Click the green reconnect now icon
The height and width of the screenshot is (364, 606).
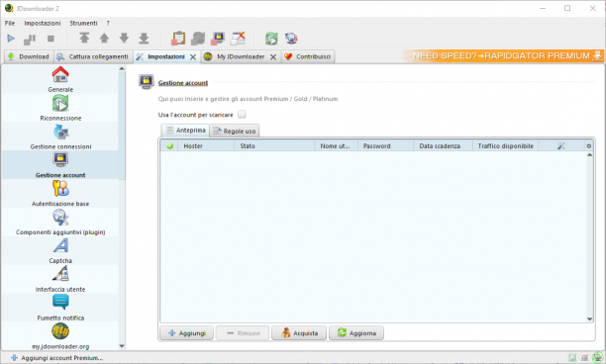click(271, 38)
